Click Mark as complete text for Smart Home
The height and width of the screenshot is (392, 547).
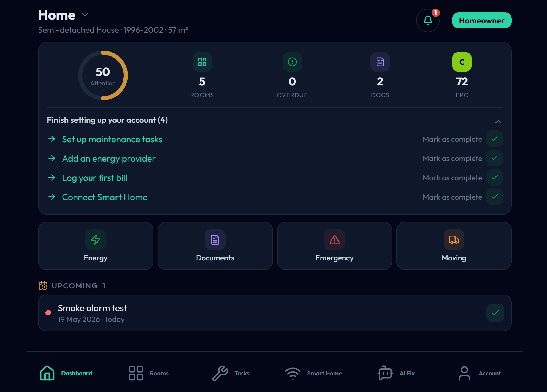pyautogui.click(x=453, y=197)
